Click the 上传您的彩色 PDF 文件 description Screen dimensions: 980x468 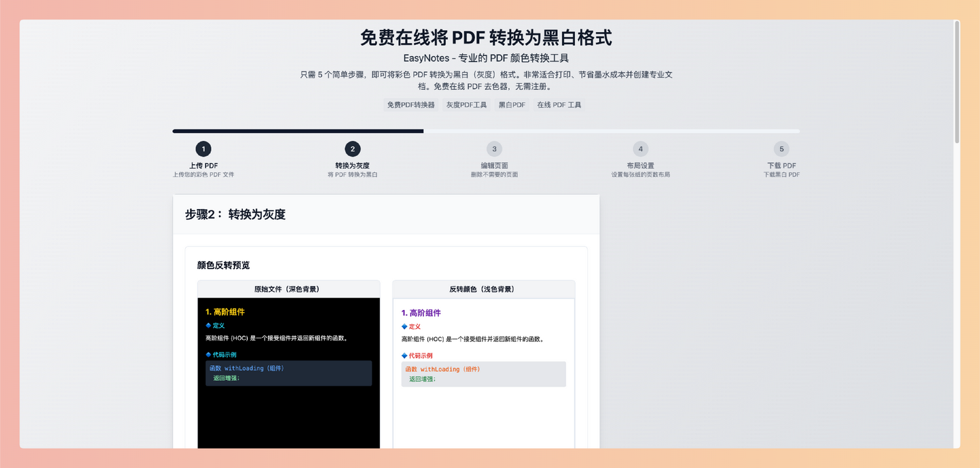pos(203,175)
